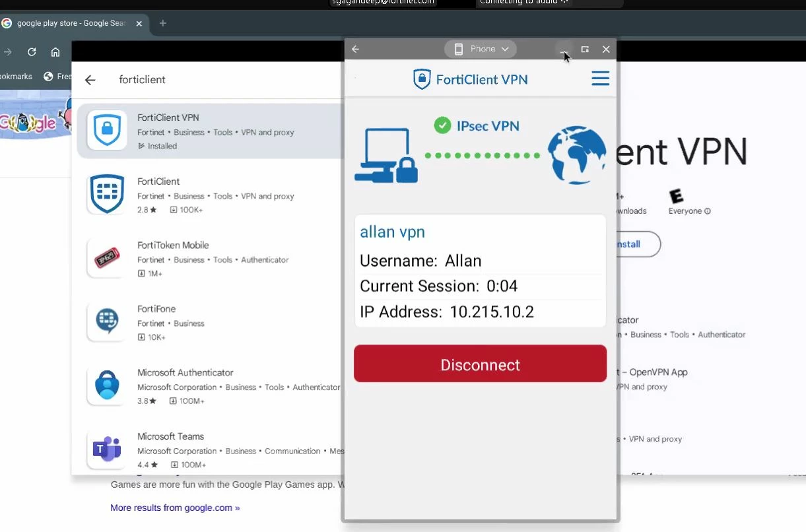806x532 pixels.
Task: Click the 10K+ downloads label of FortiFone
Action: [152, 337]
